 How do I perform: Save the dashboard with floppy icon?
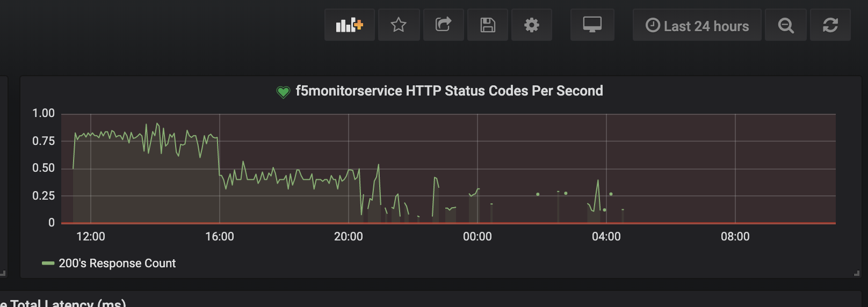(x=488, y=25)
